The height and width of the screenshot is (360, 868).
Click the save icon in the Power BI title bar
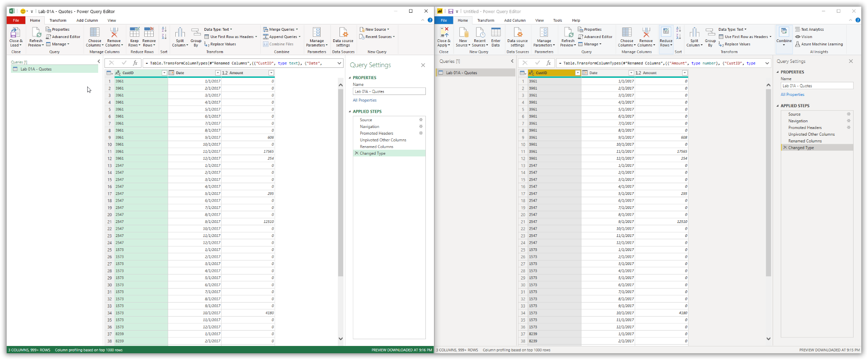[x=450, y=11]
